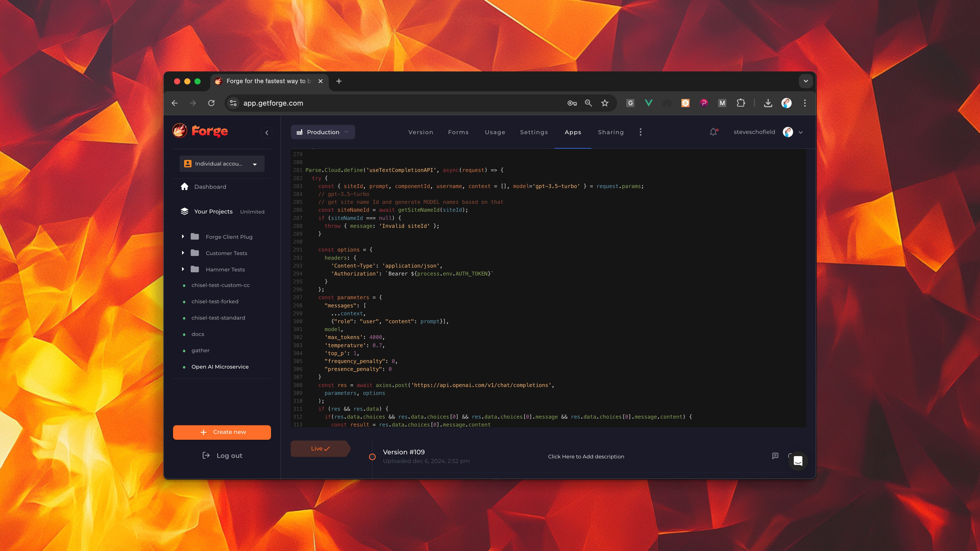Image resolution: width=980 pixels, height=551 pixels.
Task: Open the gather project
Action: click(x=201, y=350)
